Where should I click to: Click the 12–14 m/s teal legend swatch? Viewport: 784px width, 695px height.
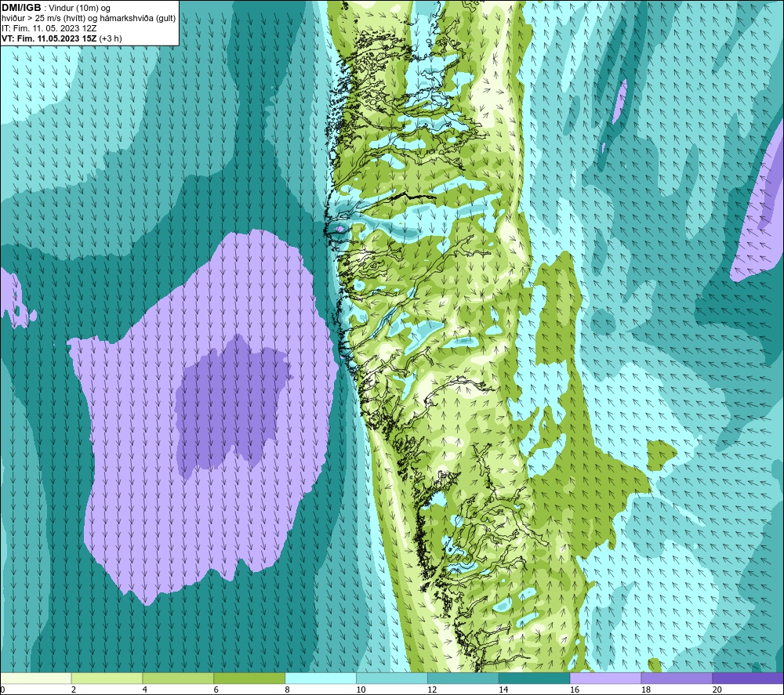[463, 678]
